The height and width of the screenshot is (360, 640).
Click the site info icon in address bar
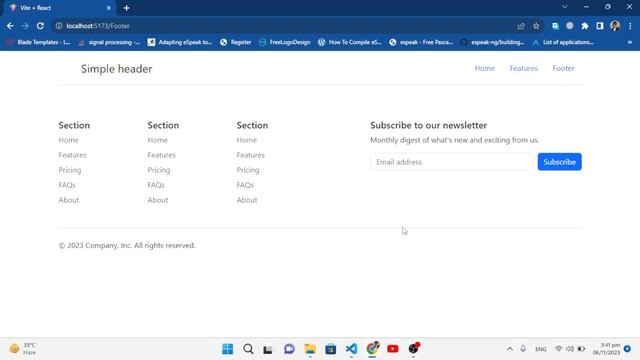point(59,26)
